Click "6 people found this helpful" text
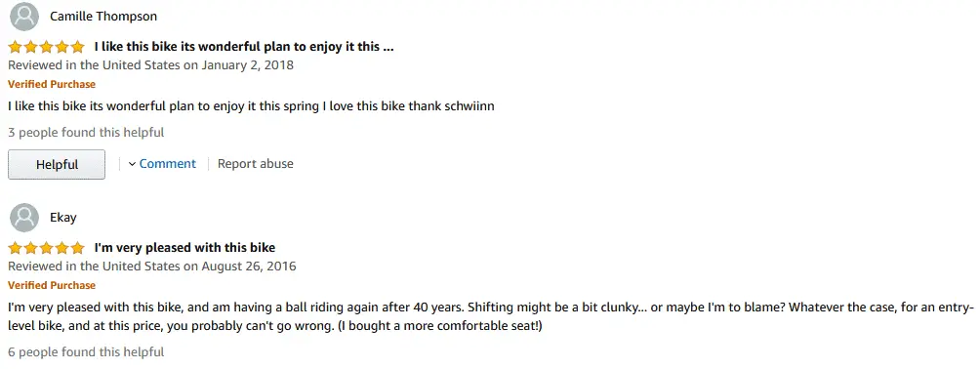This screenshot has width=980, height=369. [x=86, y=352]
